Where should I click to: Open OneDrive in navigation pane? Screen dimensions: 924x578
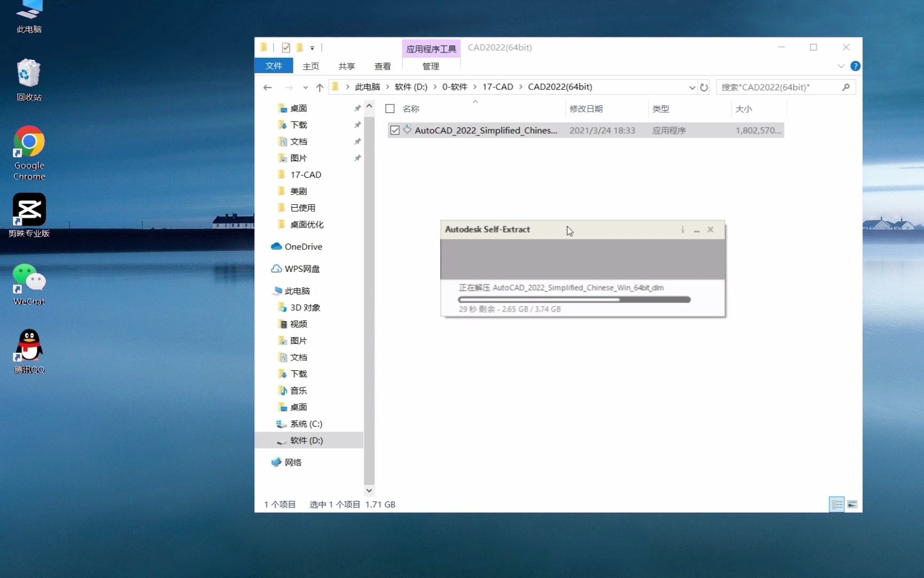point(297,247)
